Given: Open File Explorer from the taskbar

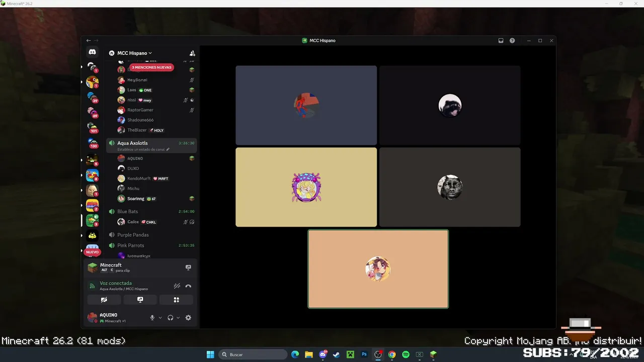Looking at the screenshot, I should click(x=309, y=354).
